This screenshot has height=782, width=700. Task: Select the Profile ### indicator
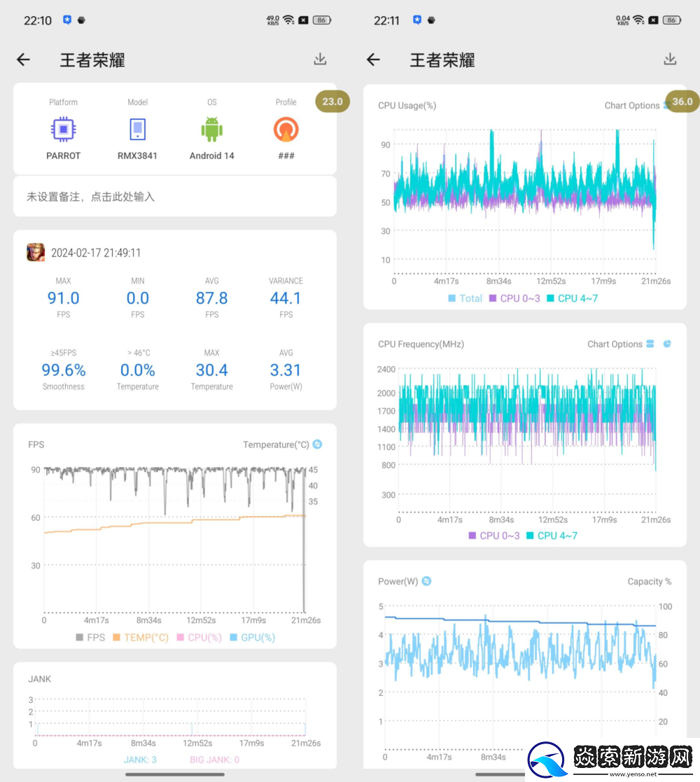(286, 130)
